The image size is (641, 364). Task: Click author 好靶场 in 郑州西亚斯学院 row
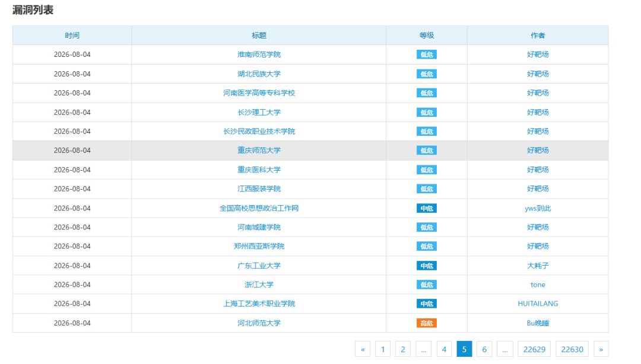tap(538, 247)
